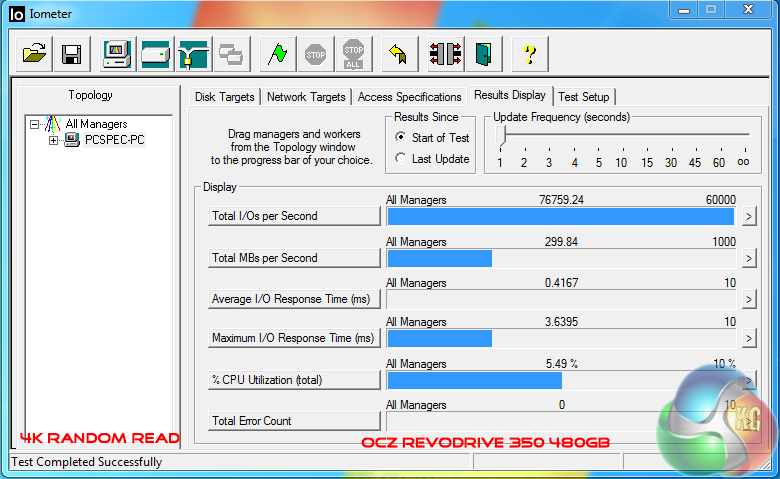Open details arrow for Average I/O Response Time

click(749, 299)
